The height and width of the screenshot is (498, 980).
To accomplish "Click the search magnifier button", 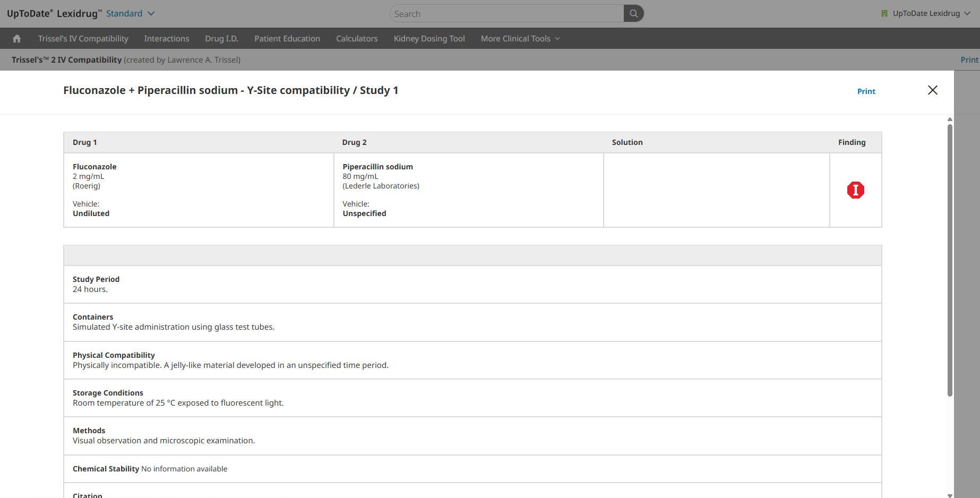I will click(633, 14).
